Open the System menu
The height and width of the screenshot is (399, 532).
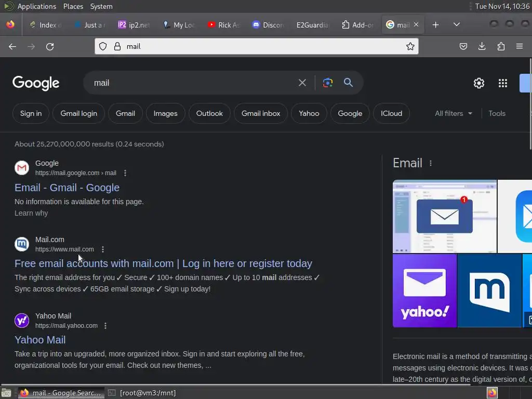pyautogui.click(x=101, y=6)
